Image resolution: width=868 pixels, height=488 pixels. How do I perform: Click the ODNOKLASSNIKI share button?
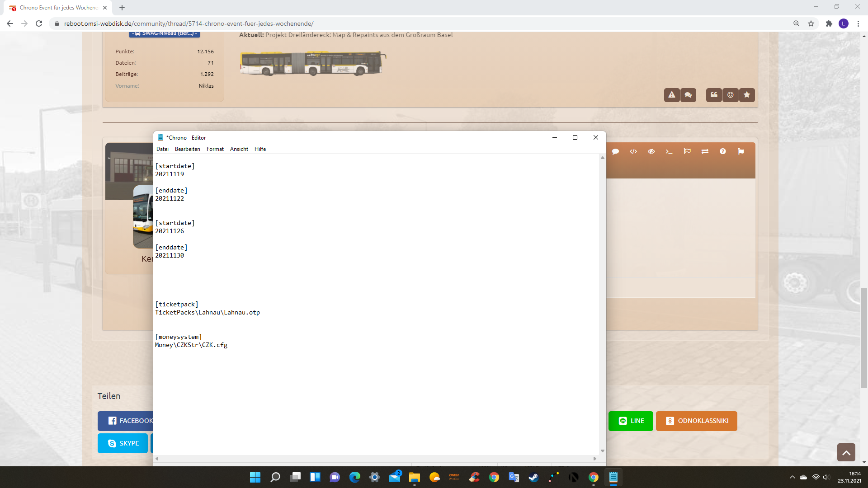[x=696, y=421]
